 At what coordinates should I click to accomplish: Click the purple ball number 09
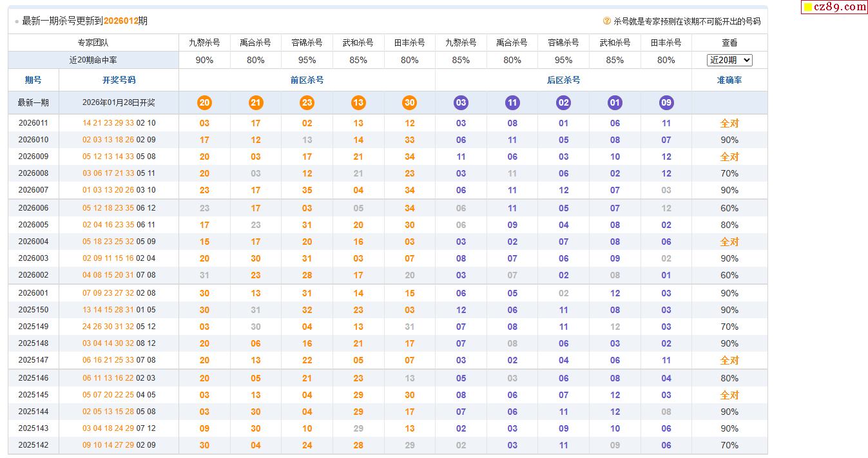point(666,103)
